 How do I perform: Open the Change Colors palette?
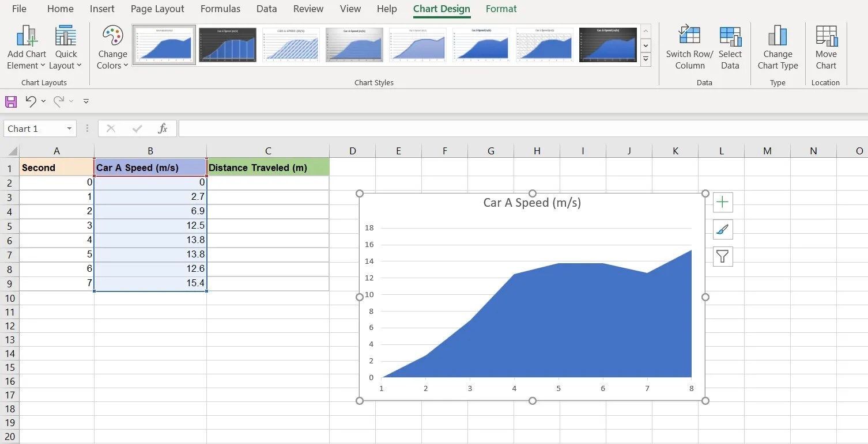pyautogui.click(x=112, y=46)
